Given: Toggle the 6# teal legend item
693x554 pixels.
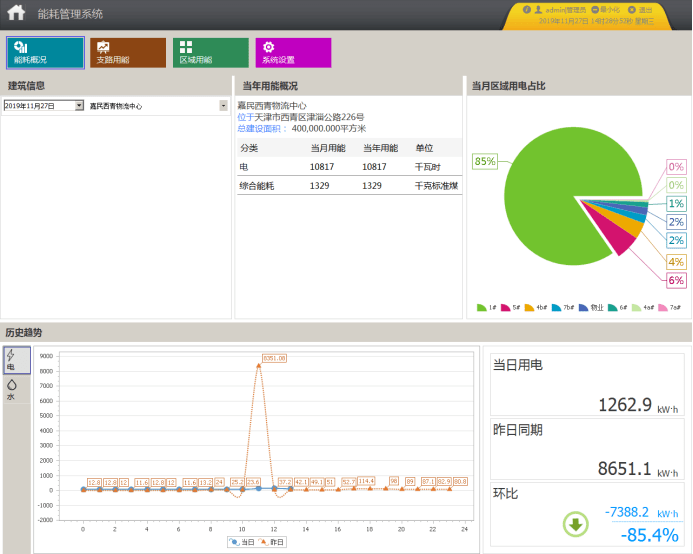Looking at the screenshot, I should [x=617, y=307].
